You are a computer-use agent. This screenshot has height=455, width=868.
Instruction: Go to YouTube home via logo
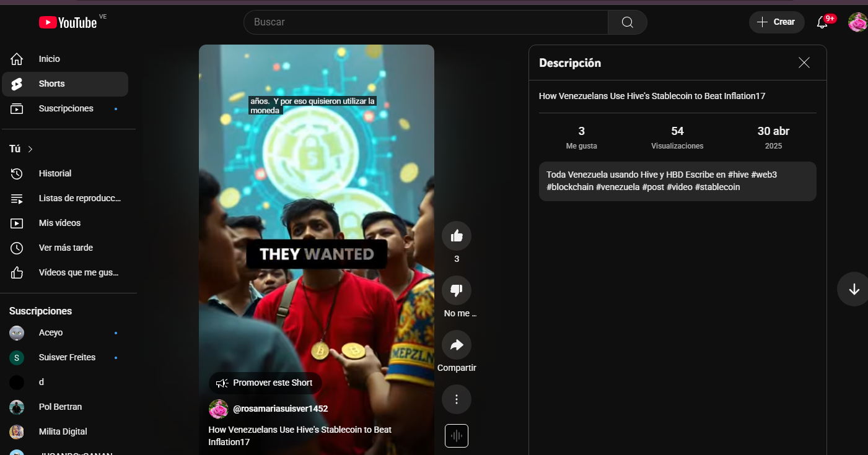[68, 22]
